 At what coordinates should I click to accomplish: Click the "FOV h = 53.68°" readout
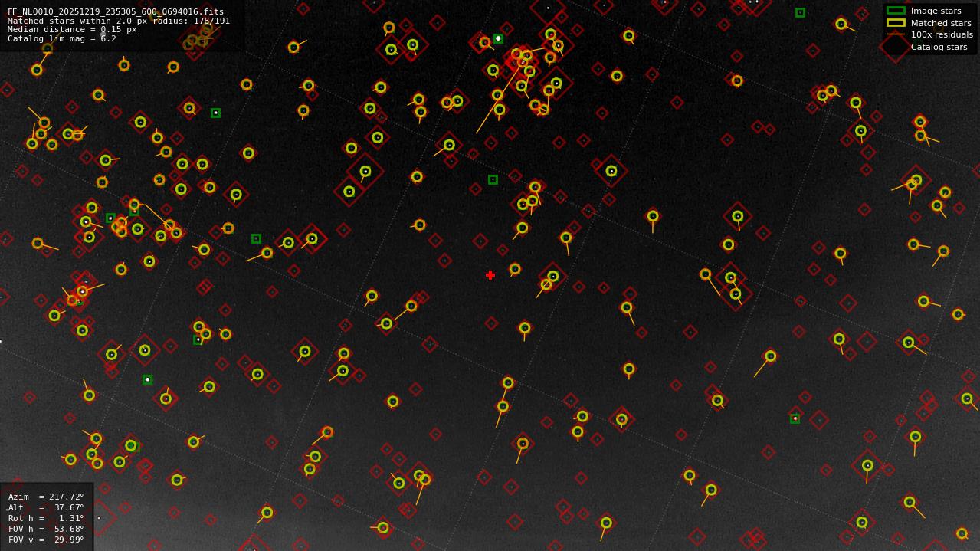pos(46,529)
